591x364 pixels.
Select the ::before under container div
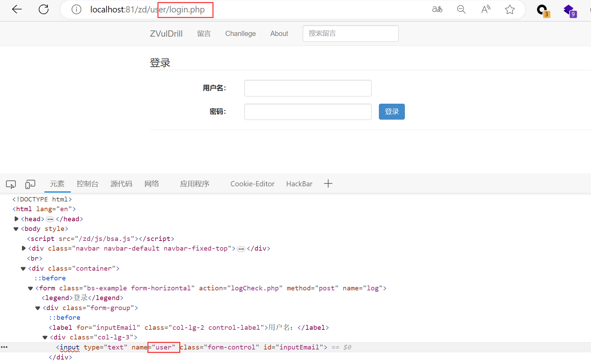click(50, 278)
